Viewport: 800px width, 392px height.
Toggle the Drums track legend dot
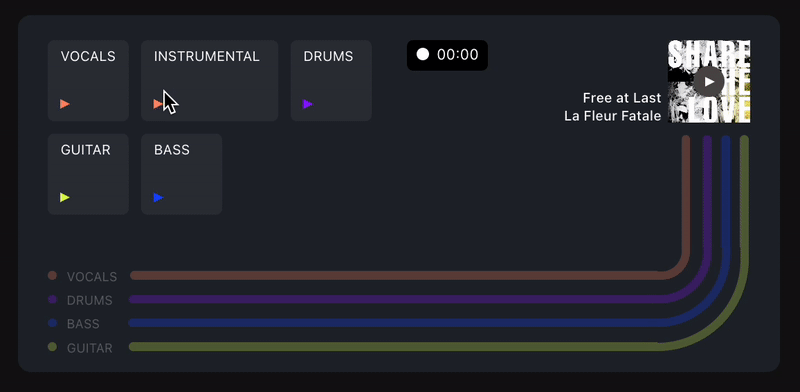pyautogui.click(x=52, y=300)
